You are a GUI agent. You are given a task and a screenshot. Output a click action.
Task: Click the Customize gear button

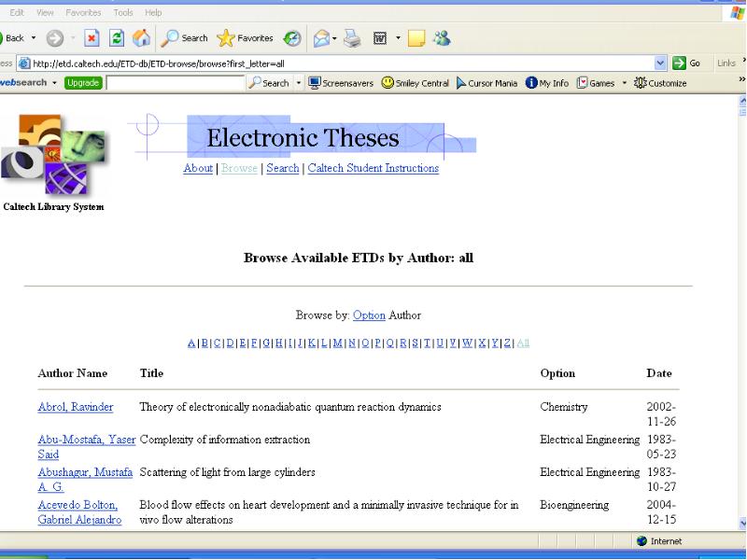pyautogui.click(x=660, y=83)
